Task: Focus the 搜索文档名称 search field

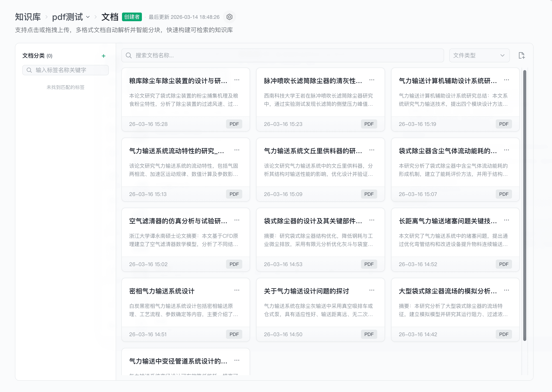Action: [282, 56]
